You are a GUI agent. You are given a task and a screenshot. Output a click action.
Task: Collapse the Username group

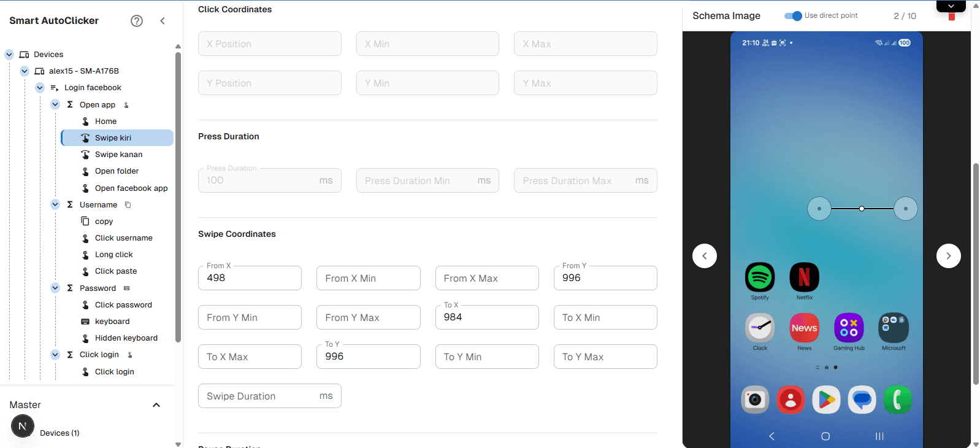pos(55,204)
